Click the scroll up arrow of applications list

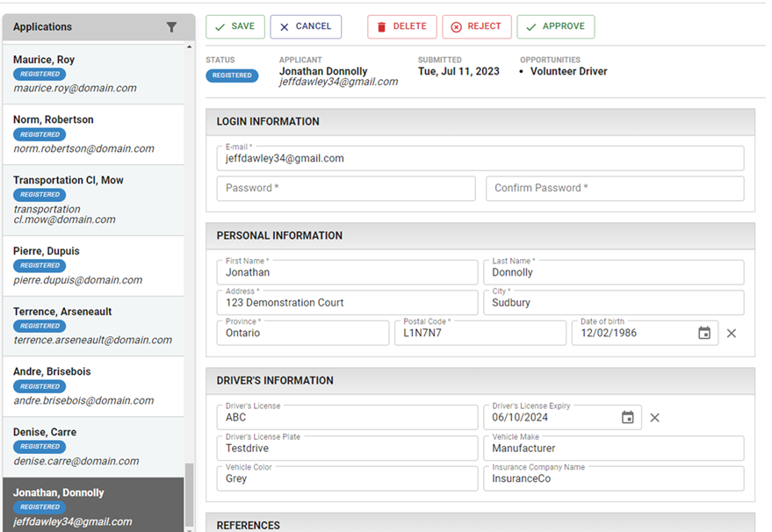pos(190,47)
